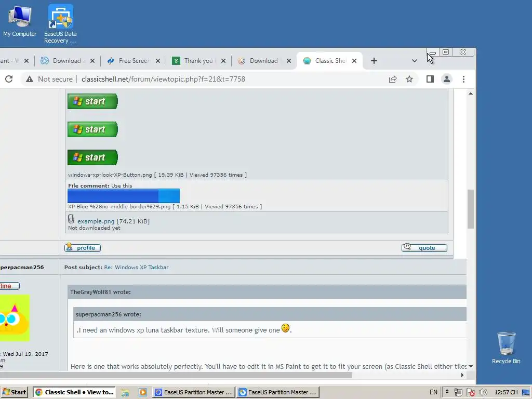Click the security alert tray icon

471,393
